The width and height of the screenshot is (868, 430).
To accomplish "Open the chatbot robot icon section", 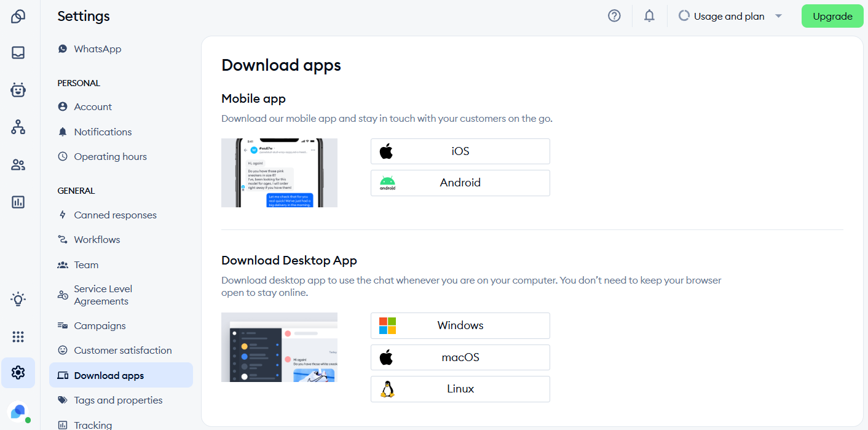I will 18,90.
